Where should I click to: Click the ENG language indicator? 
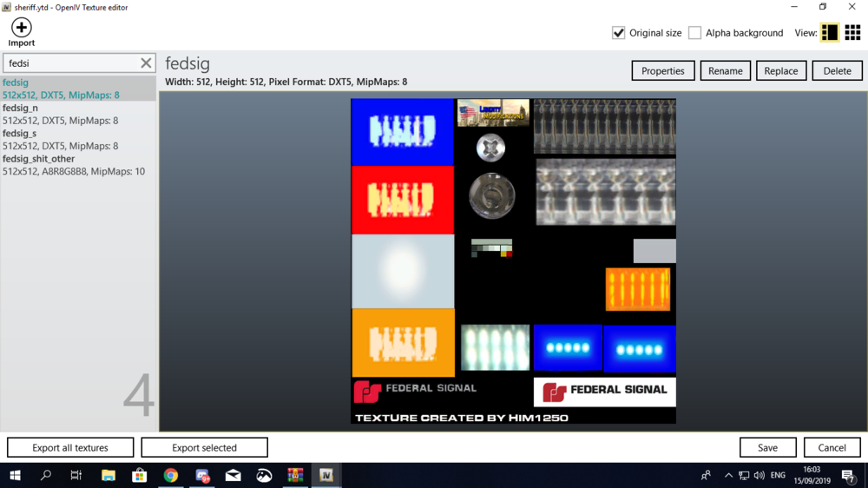pyautogui.click(x=778, y=475)
